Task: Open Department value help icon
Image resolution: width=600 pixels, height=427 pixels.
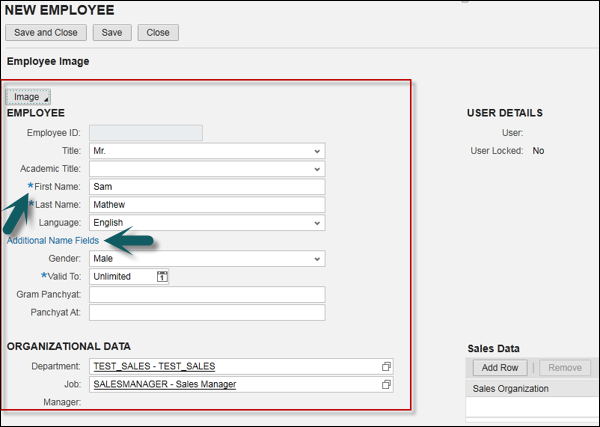Action: click(386, 366)
